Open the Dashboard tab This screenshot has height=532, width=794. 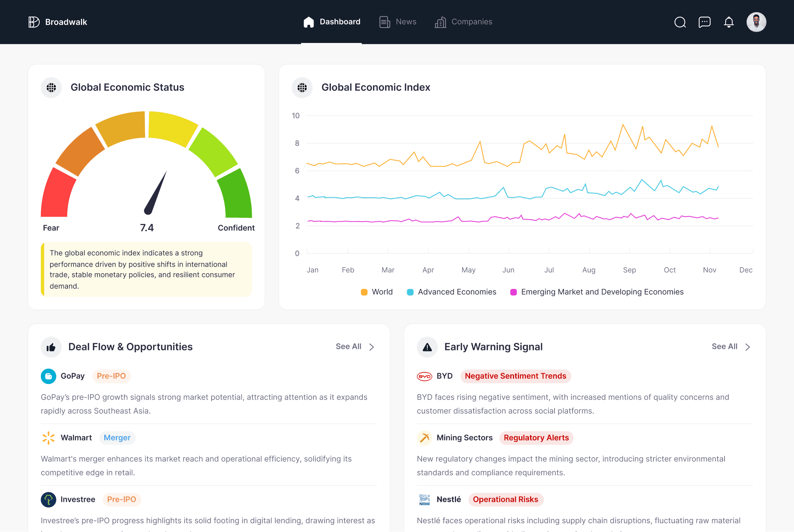(332, 22)
